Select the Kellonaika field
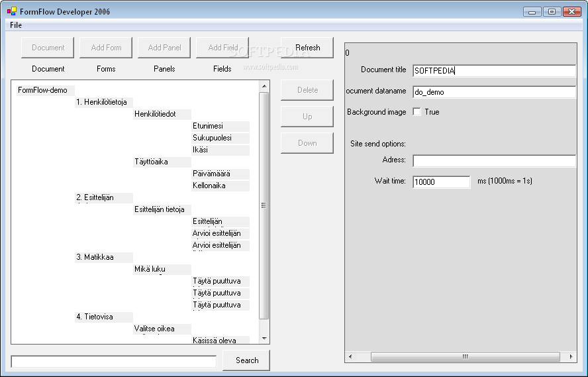588x377 pixels. tap(220, 186)
